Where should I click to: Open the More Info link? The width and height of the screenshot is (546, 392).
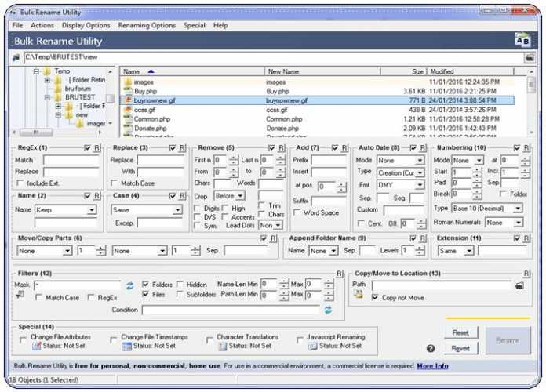432,366
